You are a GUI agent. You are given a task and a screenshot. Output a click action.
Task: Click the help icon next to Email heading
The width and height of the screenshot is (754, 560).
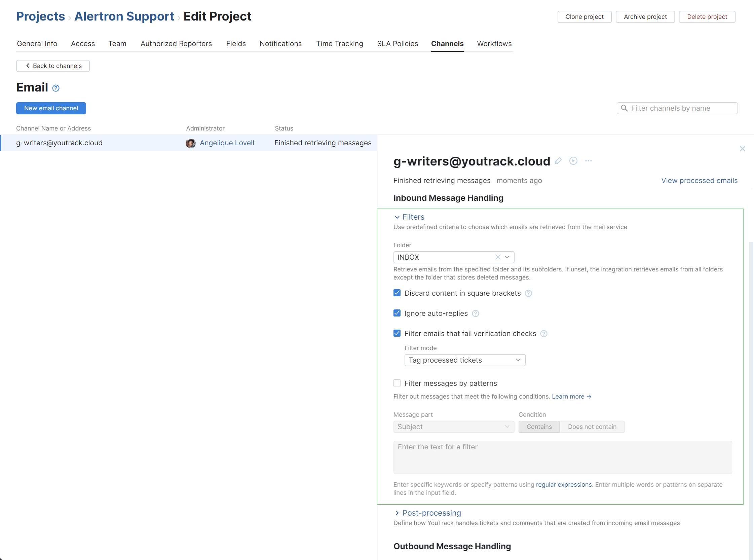click(x=56, y=88)
